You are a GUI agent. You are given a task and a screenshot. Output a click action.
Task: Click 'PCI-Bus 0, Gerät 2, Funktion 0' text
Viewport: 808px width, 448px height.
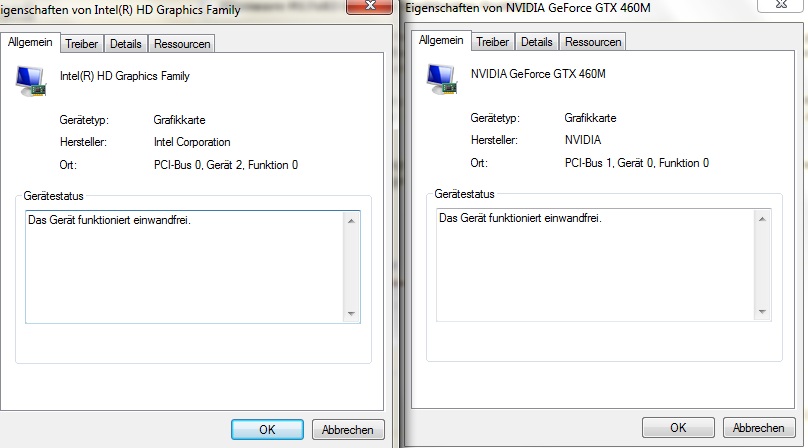click(x=226, y=165)
